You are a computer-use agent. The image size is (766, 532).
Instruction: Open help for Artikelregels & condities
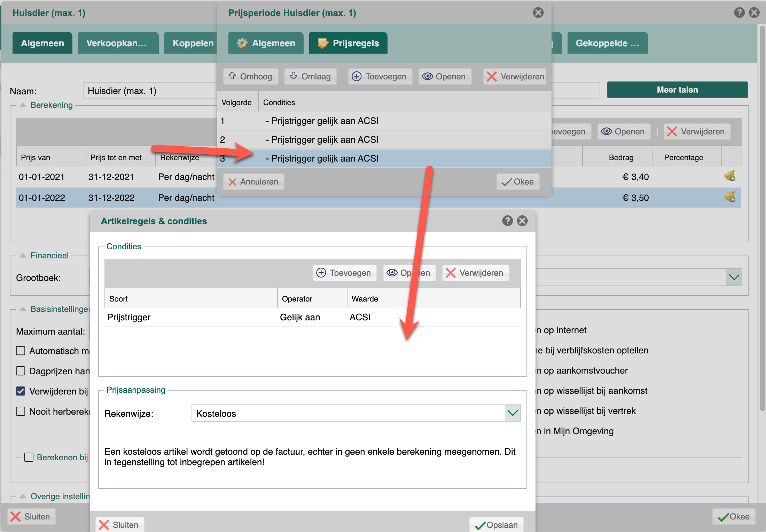(x=507, y=221)
